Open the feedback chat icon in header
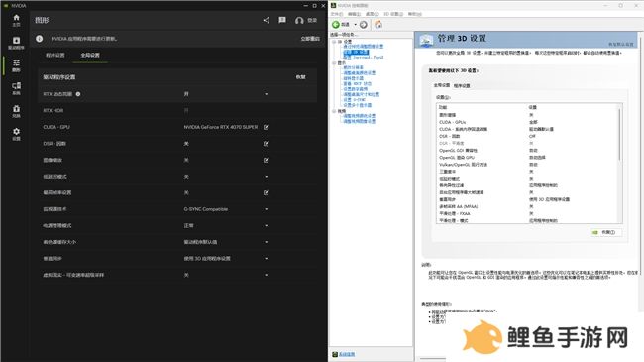This screenshot has height=362, width=644. tap(282, 20)
